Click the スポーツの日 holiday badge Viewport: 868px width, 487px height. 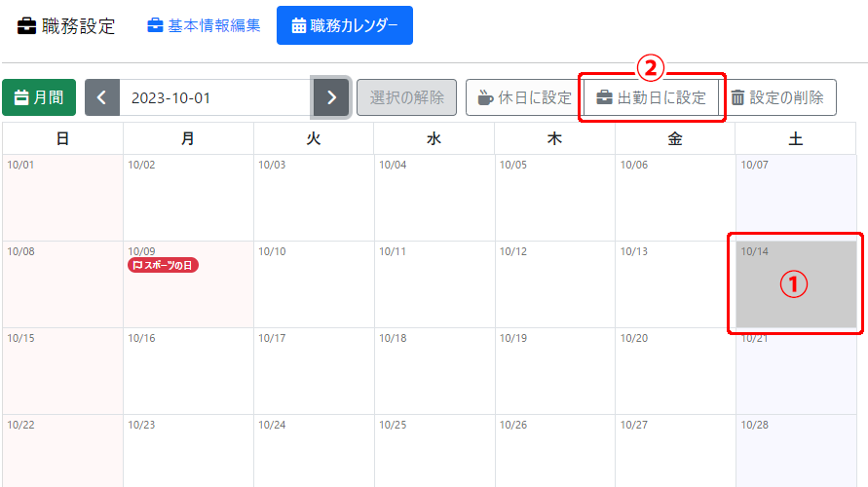tap(163, 265)
